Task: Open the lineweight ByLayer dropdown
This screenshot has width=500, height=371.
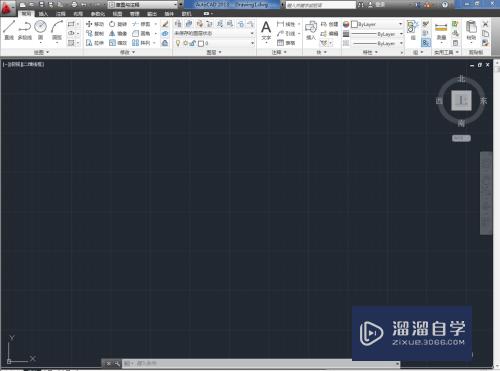Action: pyautogui.click(x=377, y=34)
